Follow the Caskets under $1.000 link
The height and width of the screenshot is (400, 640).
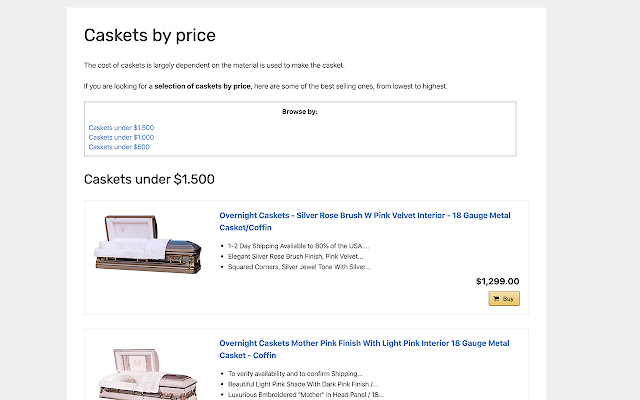(x=121, y=137)
